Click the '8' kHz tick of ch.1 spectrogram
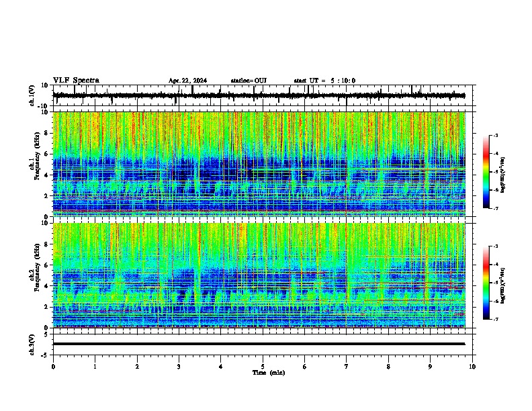532x411 pixels. (x=46, y=133)
